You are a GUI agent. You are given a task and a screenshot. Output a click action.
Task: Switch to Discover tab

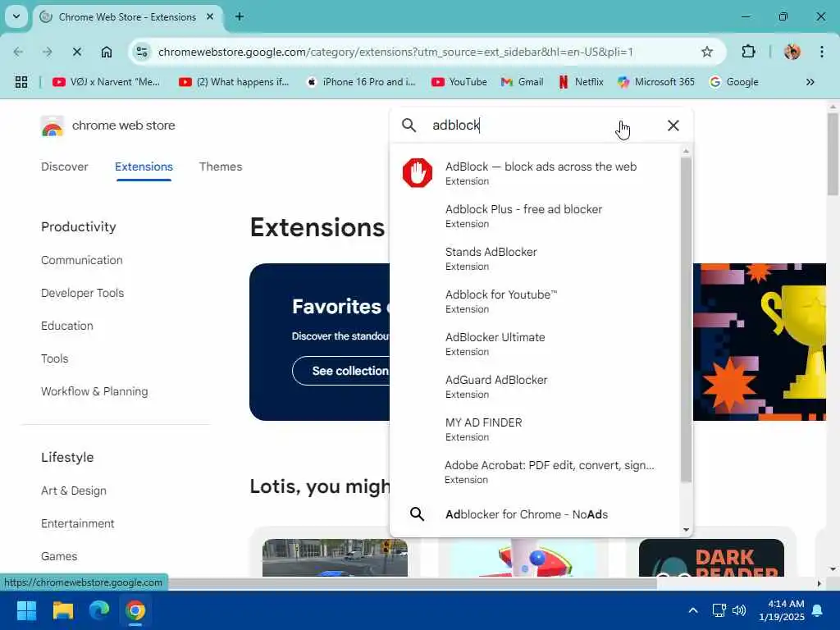[64, 167]
